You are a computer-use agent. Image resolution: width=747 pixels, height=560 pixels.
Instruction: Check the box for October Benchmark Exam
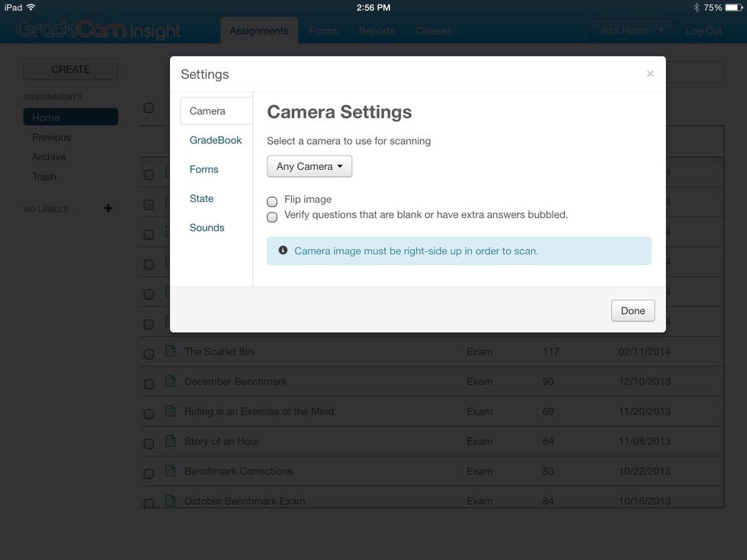pyautogui.click(x=149, y=503)
